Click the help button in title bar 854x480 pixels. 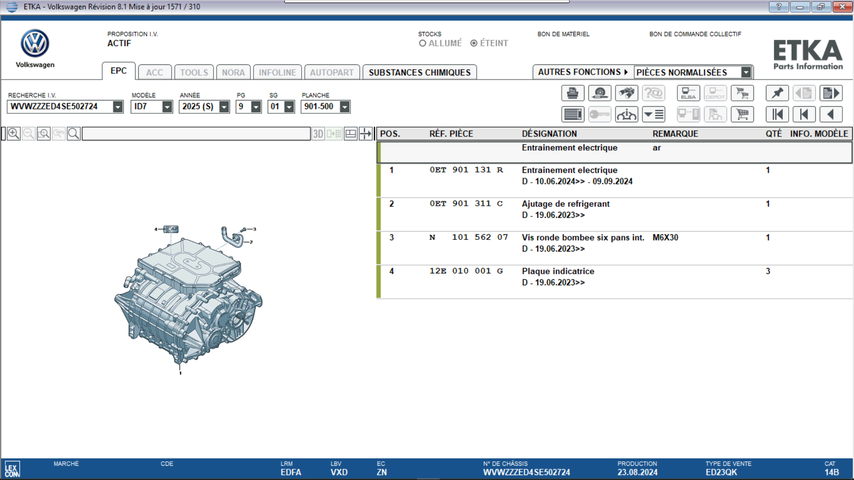pos(779,7)
